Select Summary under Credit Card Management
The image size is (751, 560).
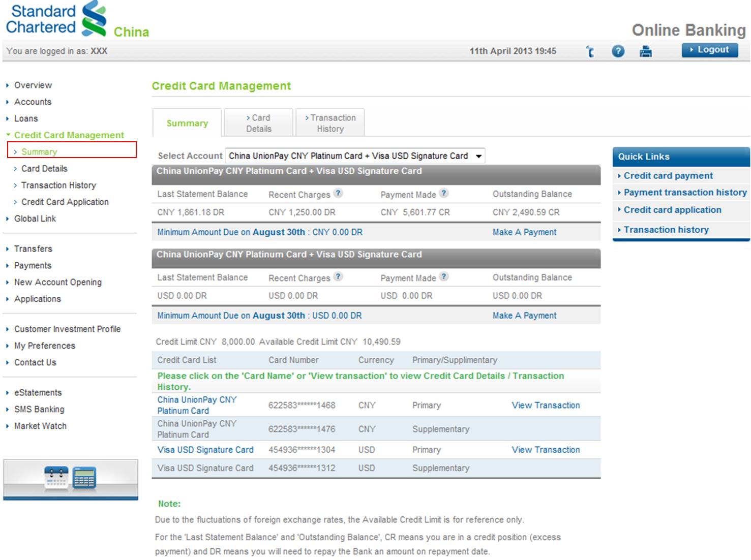point(39,152)
